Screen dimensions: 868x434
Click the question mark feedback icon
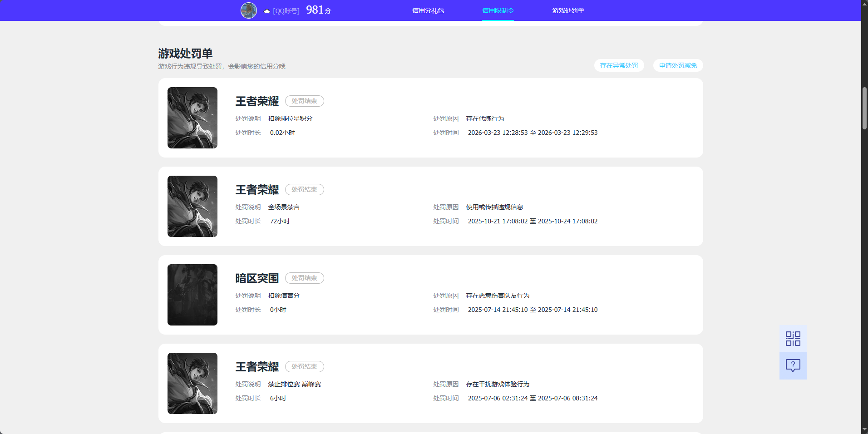[792, 365]
